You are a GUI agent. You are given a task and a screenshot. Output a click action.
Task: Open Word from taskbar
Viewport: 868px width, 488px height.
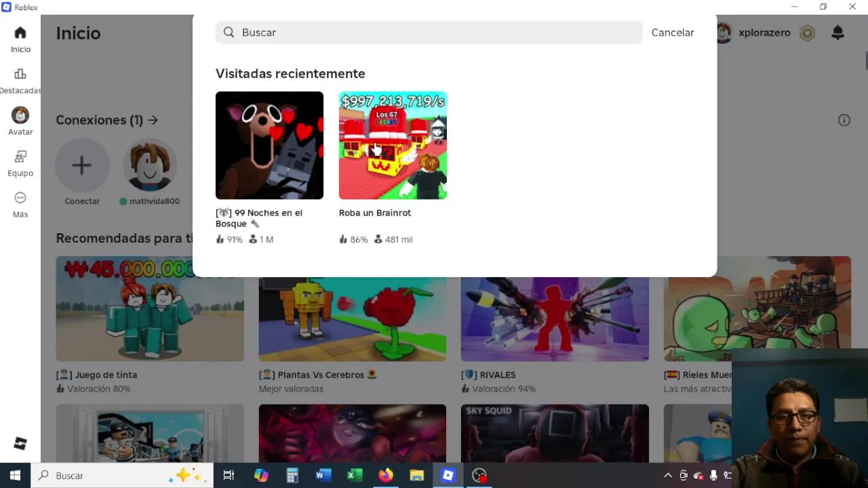(x=323, y=475)
